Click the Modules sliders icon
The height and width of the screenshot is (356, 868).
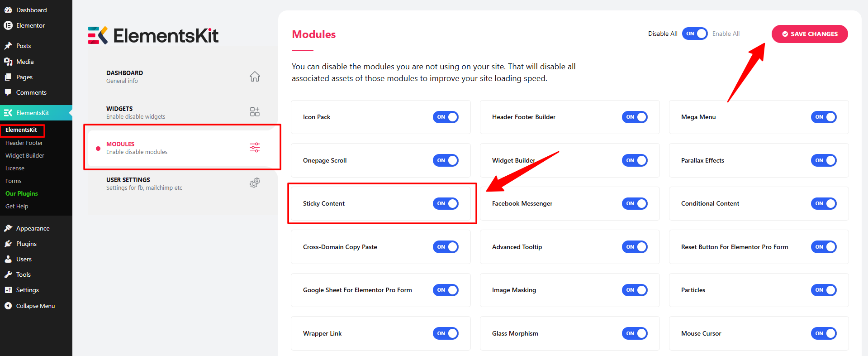(x=255, y=147)
